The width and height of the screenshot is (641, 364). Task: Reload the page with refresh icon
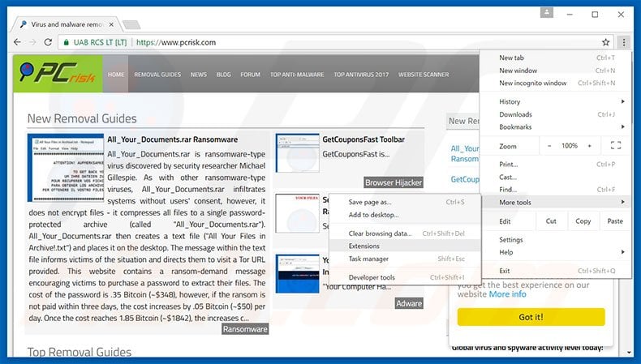point(48,42)
